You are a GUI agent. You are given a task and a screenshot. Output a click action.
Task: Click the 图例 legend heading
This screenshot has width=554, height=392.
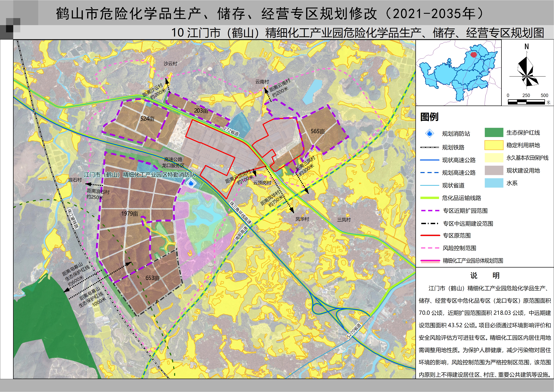pos(429,117)
